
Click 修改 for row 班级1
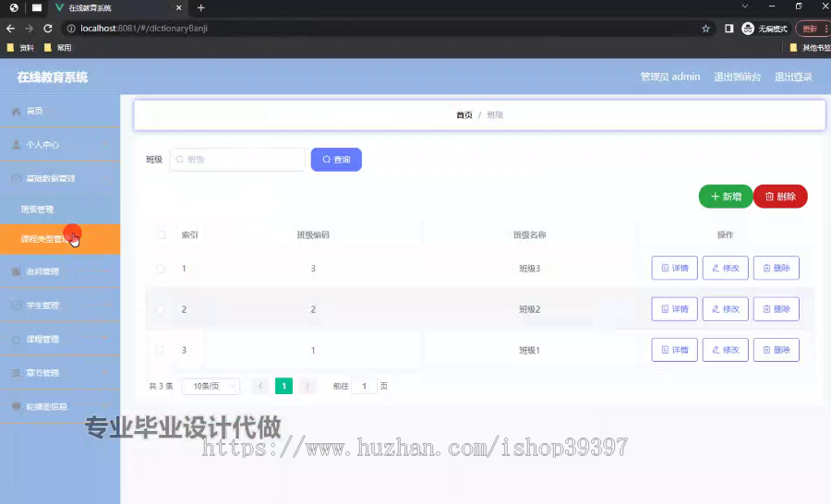point(725,350)
